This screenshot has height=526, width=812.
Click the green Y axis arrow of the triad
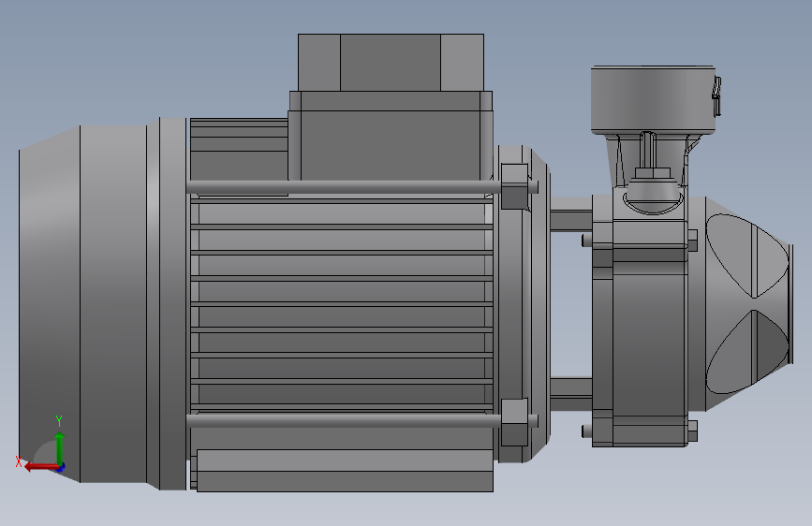[x=60, y=448]
